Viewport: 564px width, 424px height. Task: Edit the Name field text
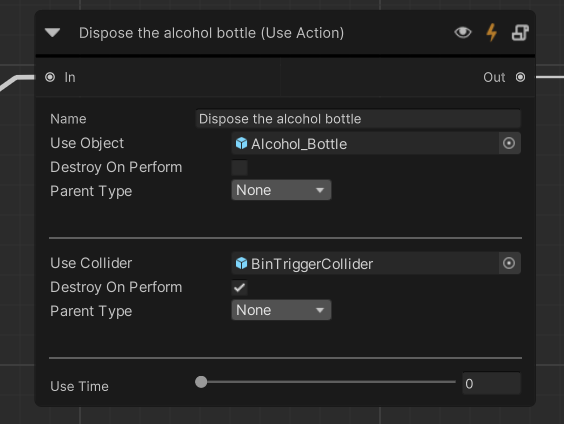tap(358, 119)
